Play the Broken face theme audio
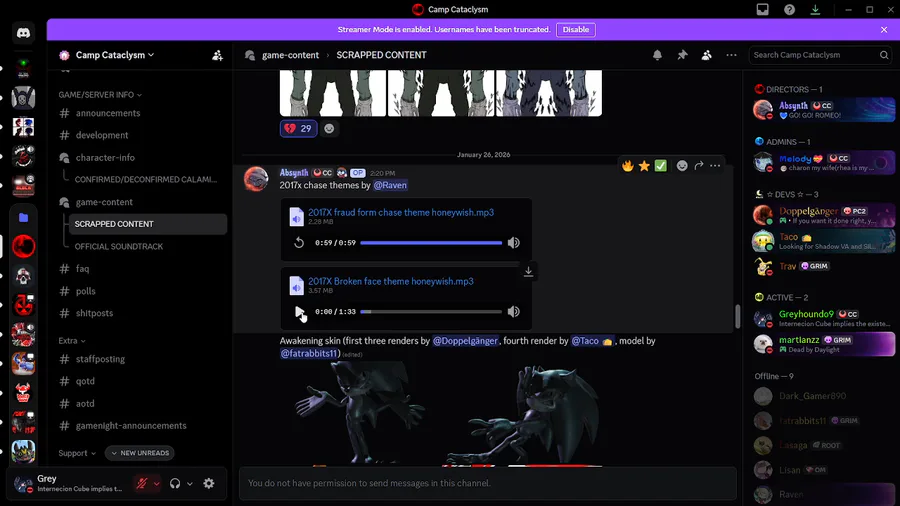Image resolution: width=900 pixels, height=506 pixels. click(299, 312)
